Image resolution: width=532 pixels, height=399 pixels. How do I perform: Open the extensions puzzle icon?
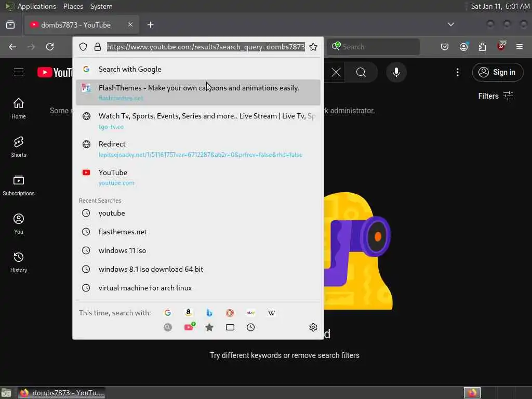pyautogui.click(x=482, y=47)
